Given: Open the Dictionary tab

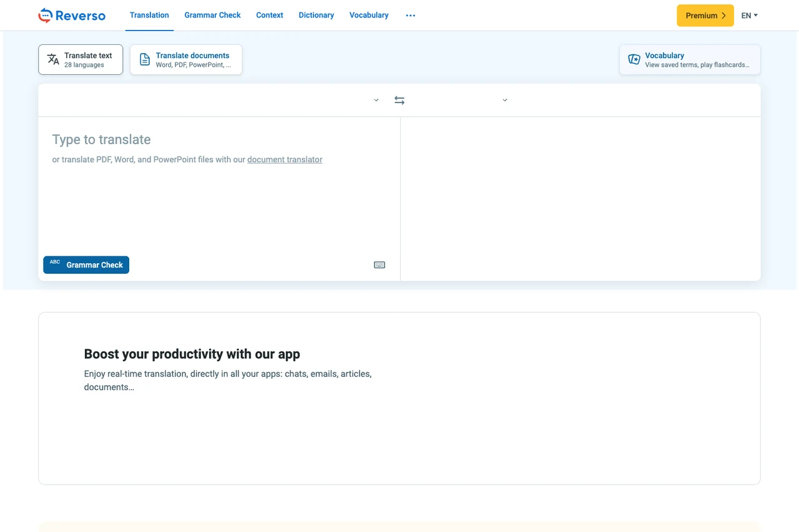Looking at the screenshot, I should 316,15.
